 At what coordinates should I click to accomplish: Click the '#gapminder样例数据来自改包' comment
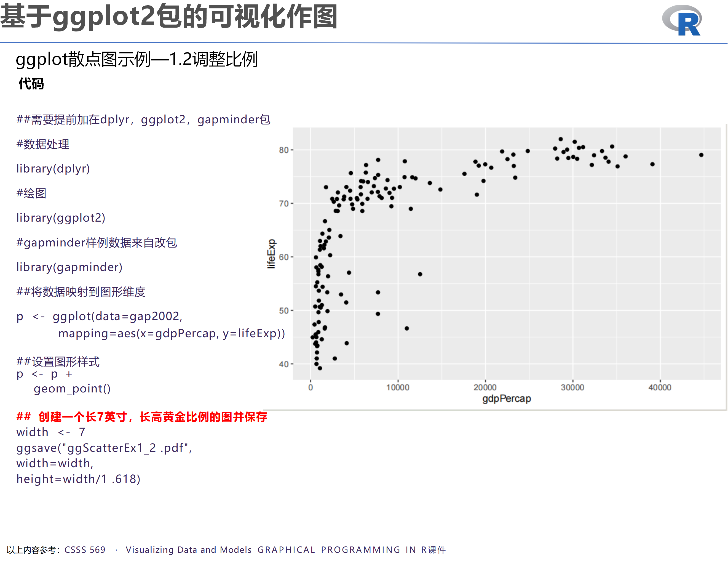coord(97,243)
